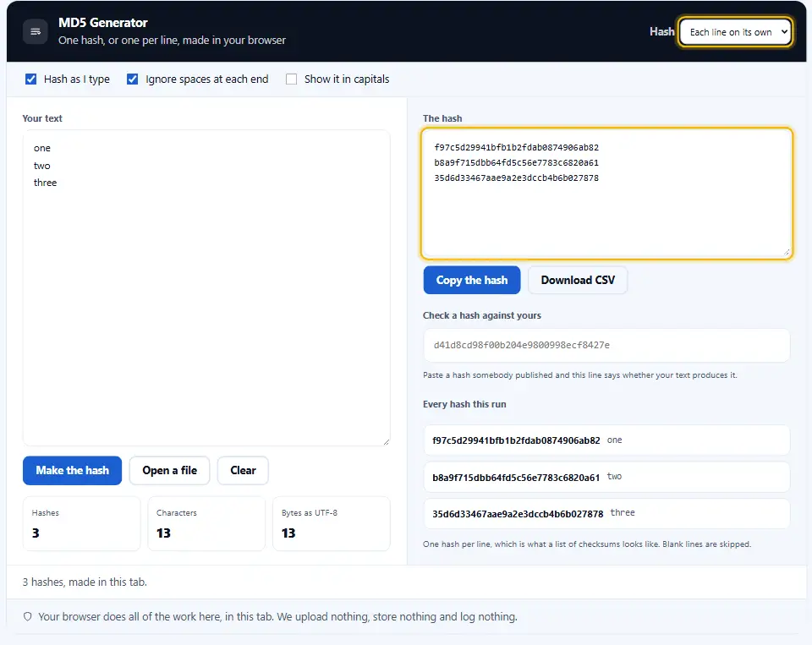
Task: Enable Show it in capitals
Action: pyautogui.click(x=292, y=79)
